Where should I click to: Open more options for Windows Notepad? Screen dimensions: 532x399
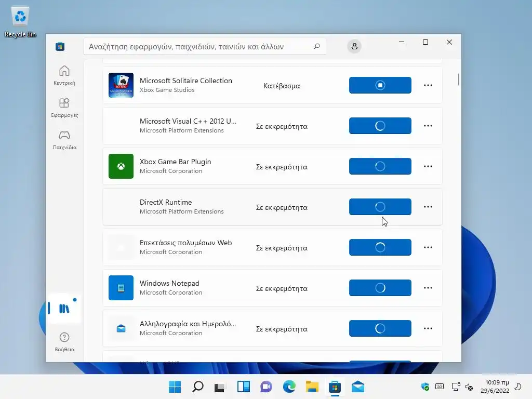pos(428,288)
